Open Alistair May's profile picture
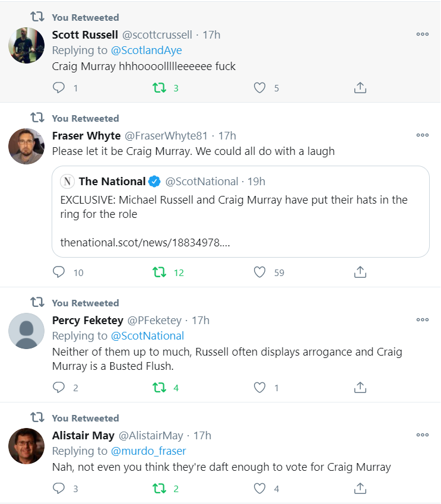 [27, 446]
